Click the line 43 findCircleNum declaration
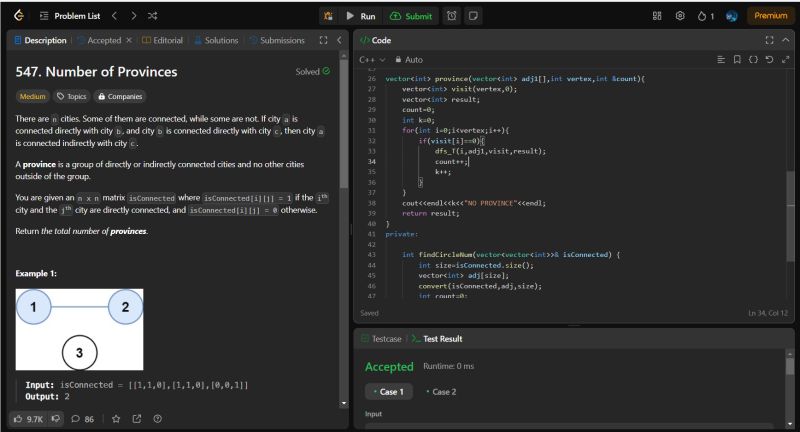 [511, 255]
